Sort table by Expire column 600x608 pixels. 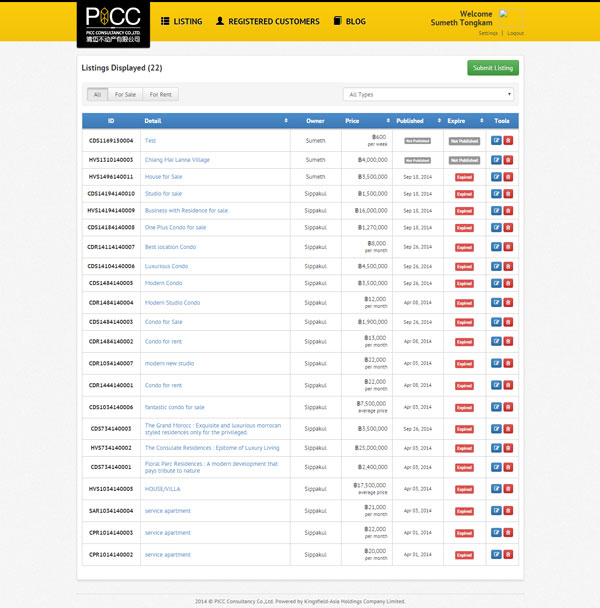[x=482, y=121]
